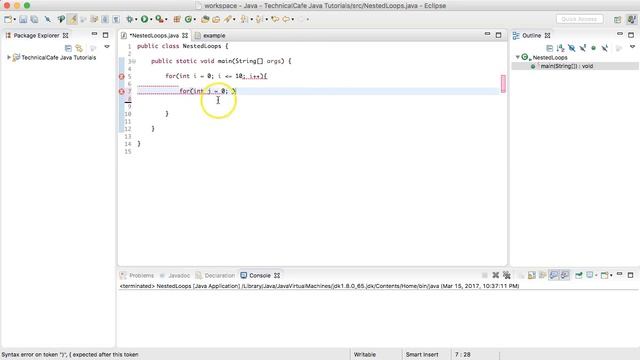Viewport: 640px width, 360px height.
Task: Toggle Hide Fields in Outline
Action: [x=571, y=48]
